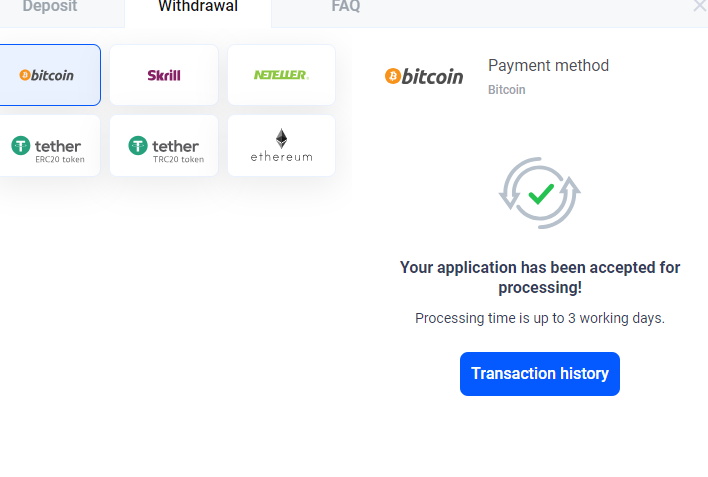Select the Bitcoin payment tile
The image size is (708, 477).
click(48, 75)
